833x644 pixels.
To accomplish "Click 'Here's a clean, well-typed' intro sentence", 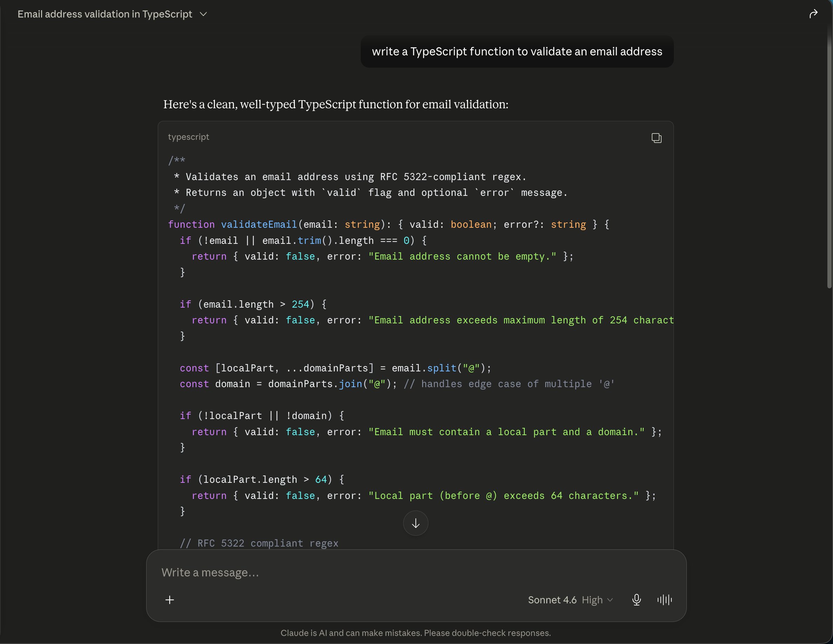I will click(x=336, y=104).
